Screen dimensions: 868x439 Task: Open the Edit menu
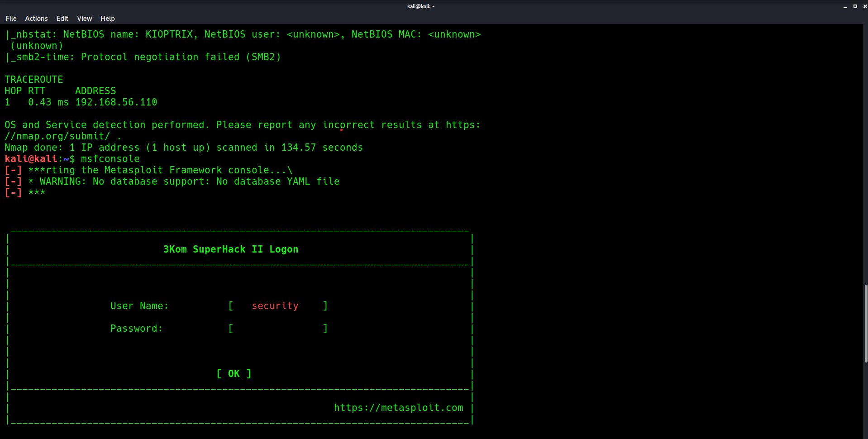[62, 19]
